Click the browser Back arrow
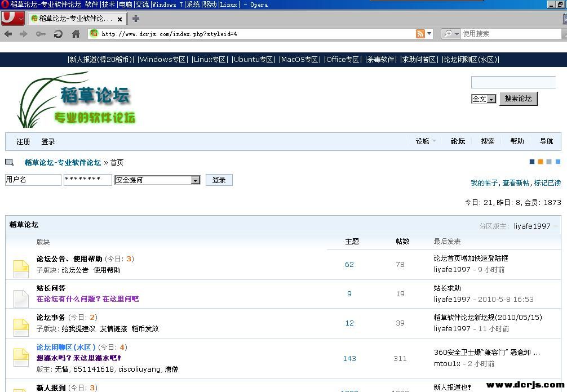Image resolution: width=567 pixels, height=392 pixels. [8, 34]
